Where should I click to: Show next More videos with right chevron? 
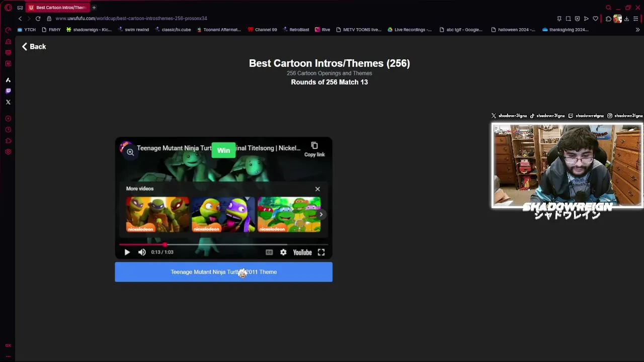tap(321, 215)
